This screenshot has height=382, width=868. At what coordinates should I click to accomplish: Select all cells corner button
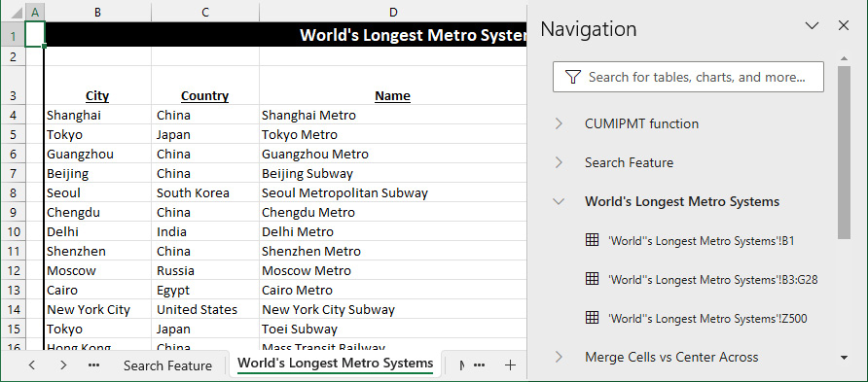coord(13,13)
